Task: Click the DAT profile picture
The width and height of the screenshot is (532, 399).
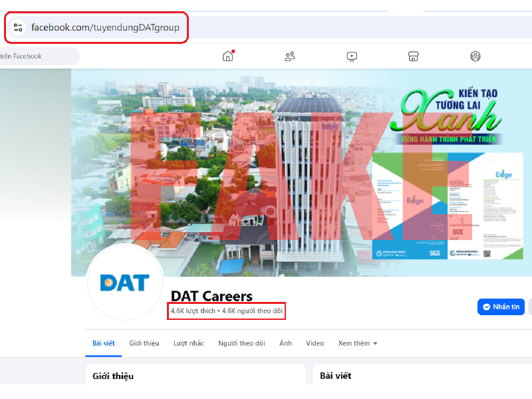Action: (125, 282)
